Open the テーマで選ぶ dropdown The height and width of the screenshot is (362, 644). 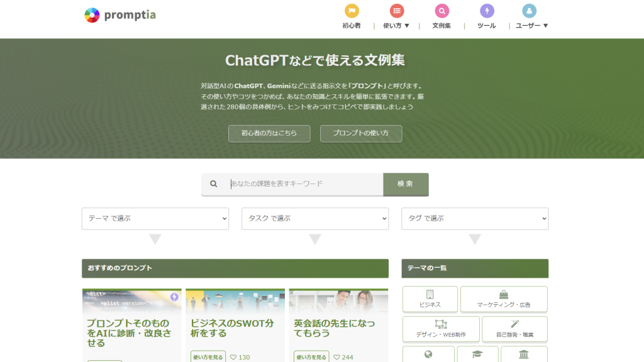[x=155, y=219]
